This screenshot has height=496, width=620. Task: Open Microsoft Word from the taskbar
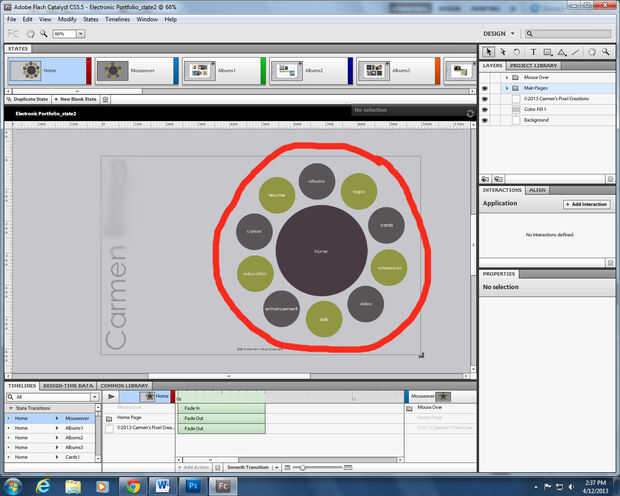coord(163,486)
